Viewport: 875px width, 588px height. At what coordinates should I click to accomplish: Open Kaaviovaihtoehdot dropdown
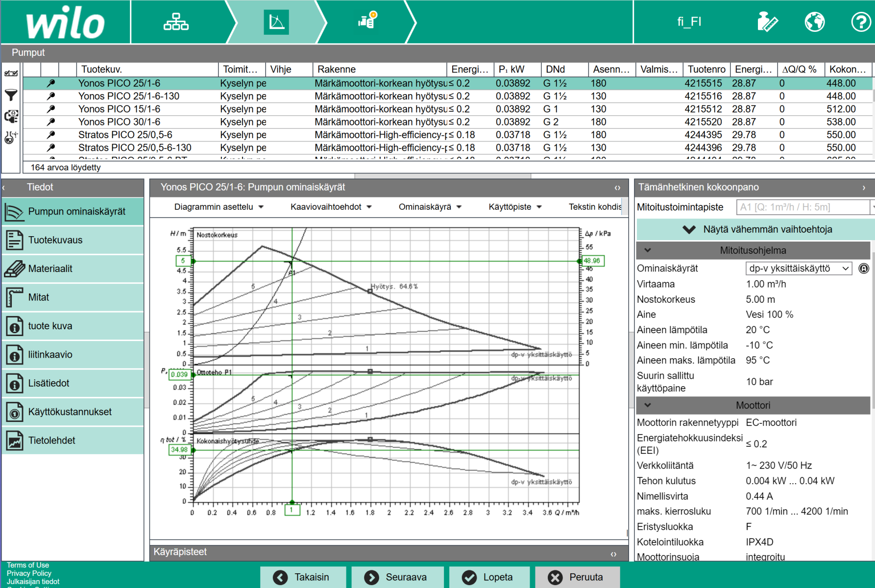pos(331,207)
